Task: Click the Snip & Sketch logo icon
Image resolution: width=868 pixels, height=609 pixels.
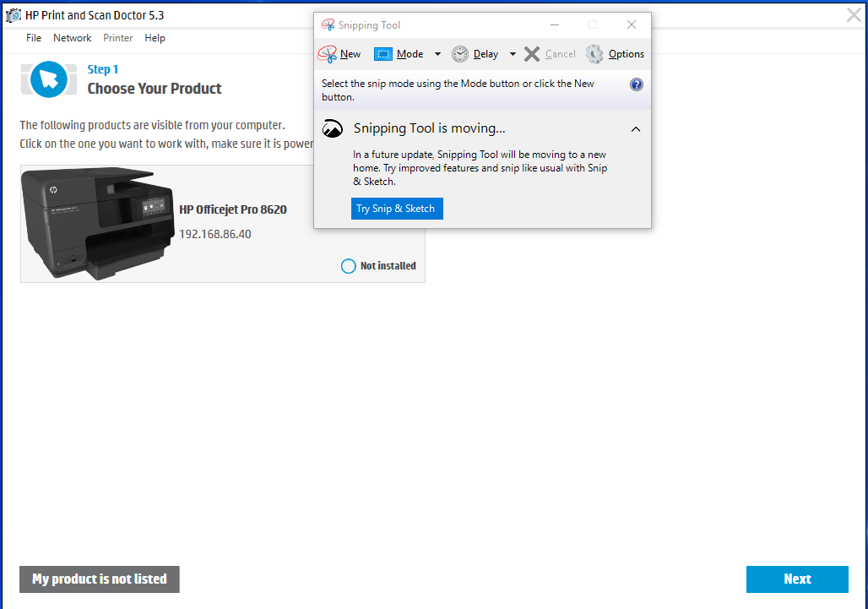Action: coord(333,128)
